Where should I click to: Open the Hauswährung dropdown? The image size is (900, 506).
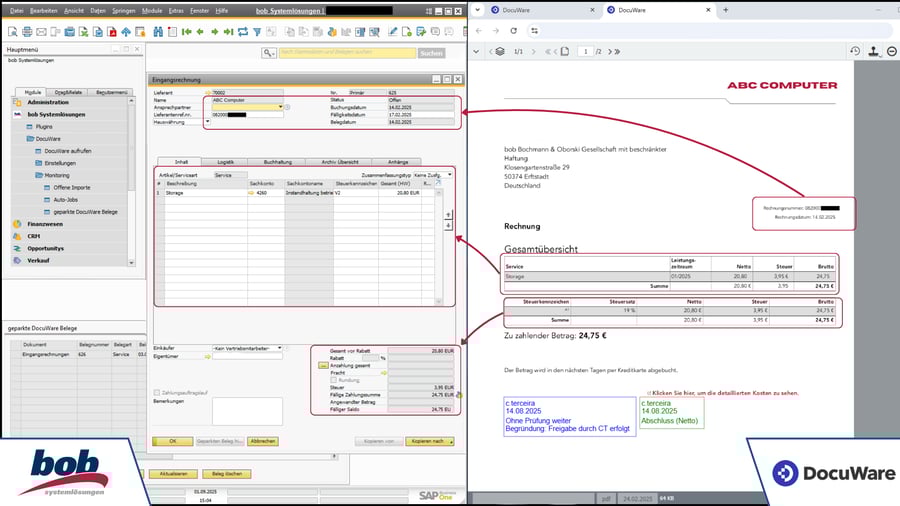coord(207,122)
